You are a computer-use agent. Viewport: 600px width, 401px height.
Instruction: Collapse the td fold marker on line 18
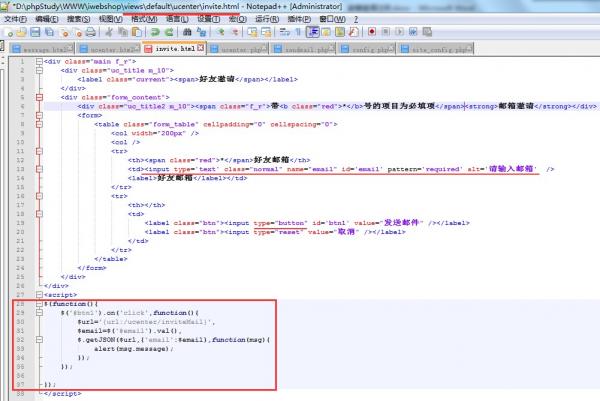[x=39, y=214]
